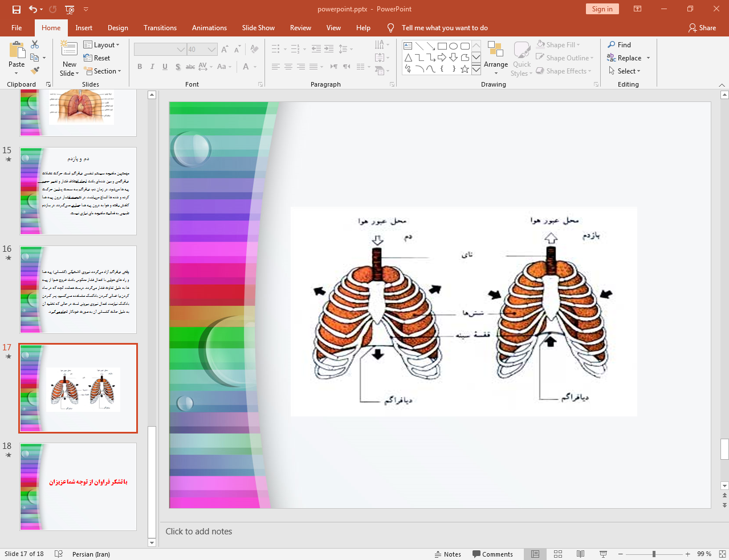Click the Arrange icon

495,49
